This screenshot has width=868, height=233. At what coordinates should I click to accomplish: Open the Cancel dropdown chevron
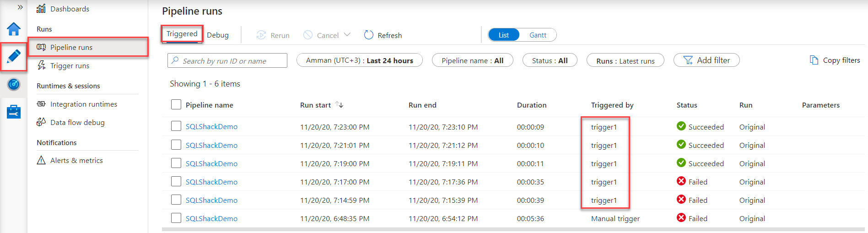(347, 35)
